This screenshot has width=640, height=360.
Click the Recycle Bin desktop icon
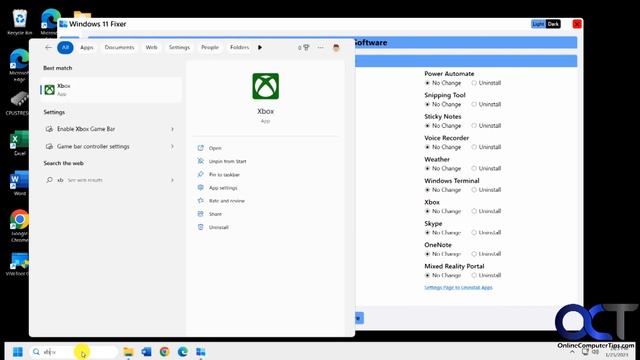point(19,22)
